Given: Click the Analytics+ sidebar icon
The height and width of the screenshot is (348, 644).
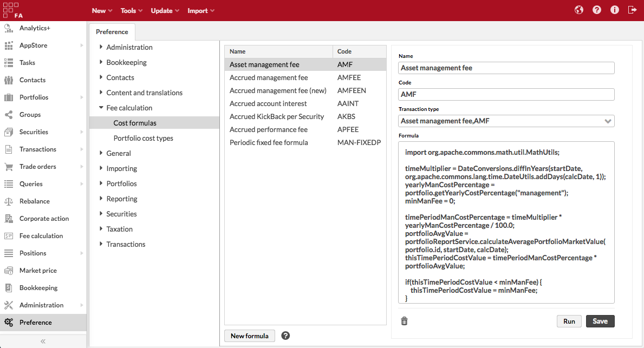Looking at the screenshot, I should click(x=9, y=28).
